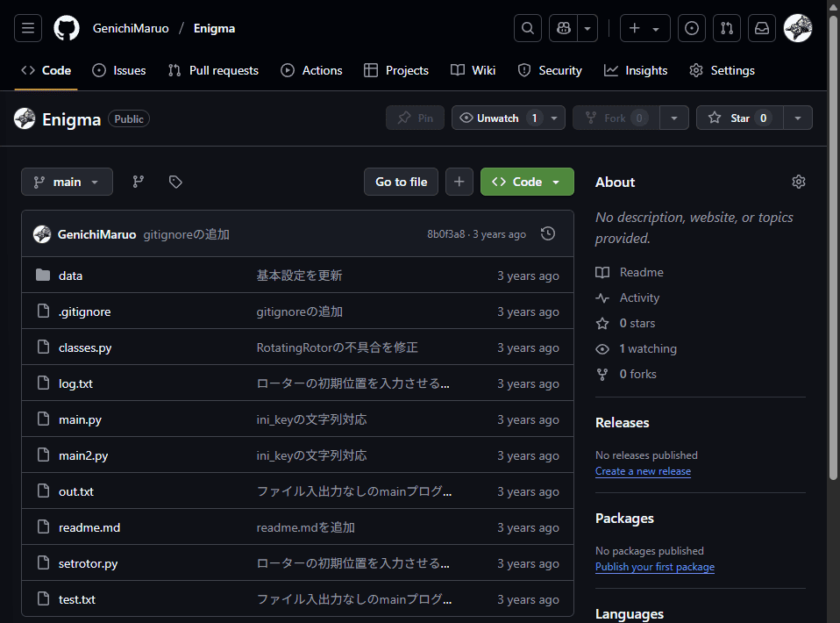Open the GitHub Copilot chat icon
The width and height of the screenshot is (840, 623).
coord(563,27)
